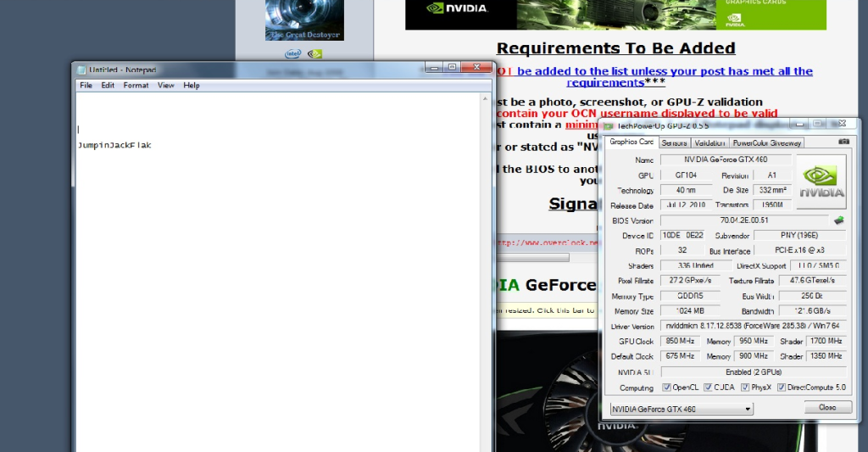Minimize the GPU-Z window
Image resolution: width=868 pixels, height=452 pixels.
click(799, 123)
